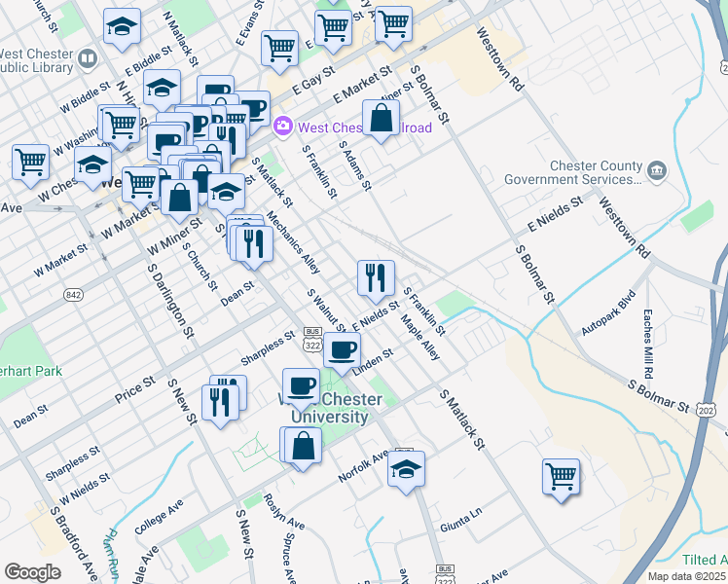Screen dimensions: 728x584
Task: Click Chester County Government Services building icon
Action: pyautogui.click(x=657, y=170)
